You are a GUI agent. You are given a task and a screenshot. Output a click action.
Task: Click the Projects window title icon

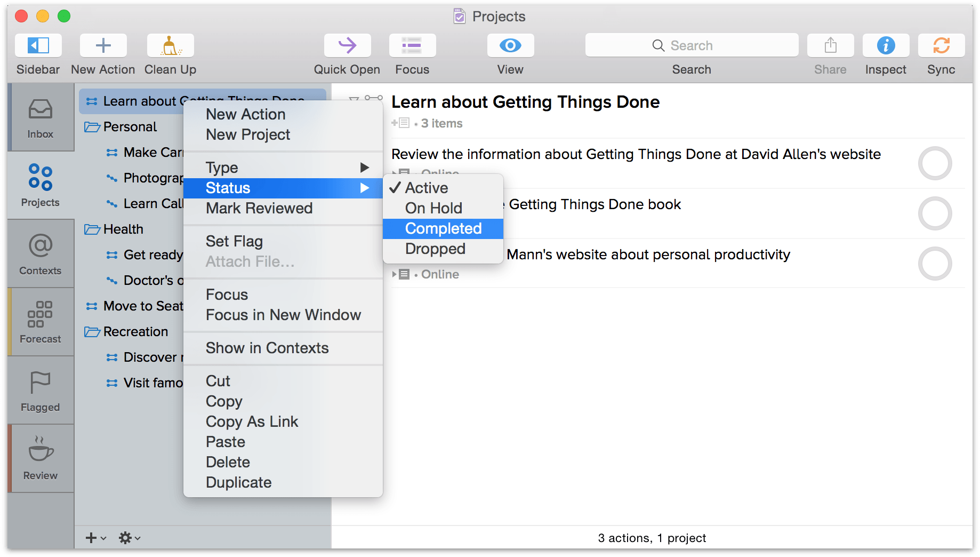click(x=459, y=17)
